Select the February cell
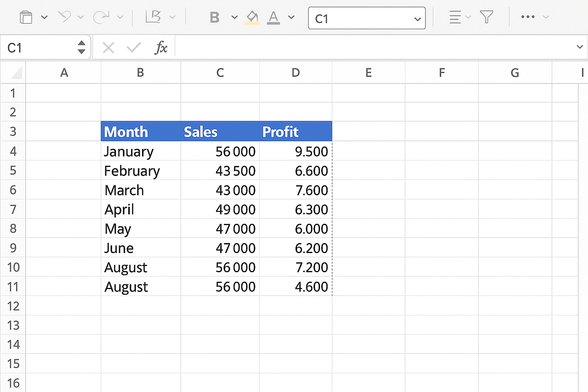The height and width of the screenshot is (392, 588). pos(141,170)
